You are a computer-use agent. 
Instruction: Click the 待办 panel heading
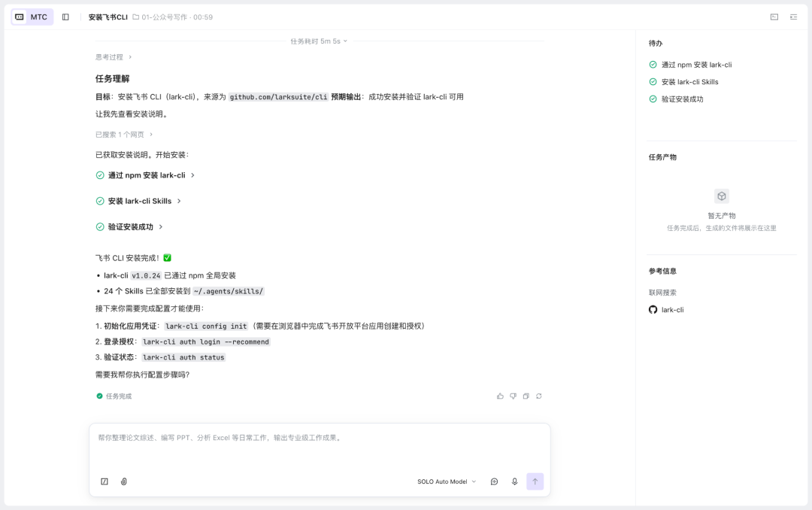coord(656,44)
